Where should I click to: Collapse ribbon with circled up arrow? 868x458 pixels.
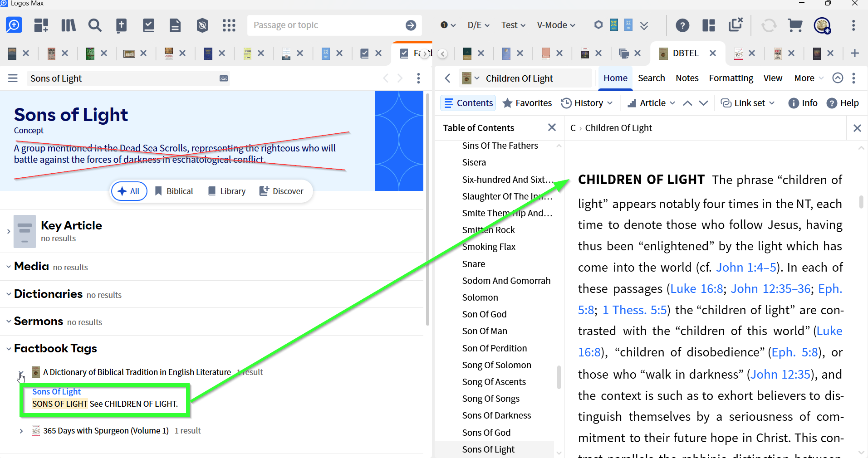[x=838, y=78]
